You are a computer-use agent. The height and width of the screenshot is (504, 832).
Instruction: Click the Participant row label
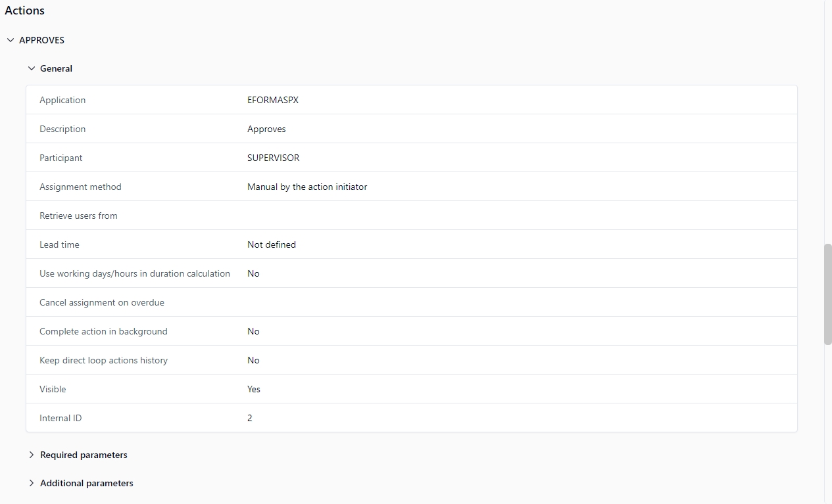tap(61, 158)
